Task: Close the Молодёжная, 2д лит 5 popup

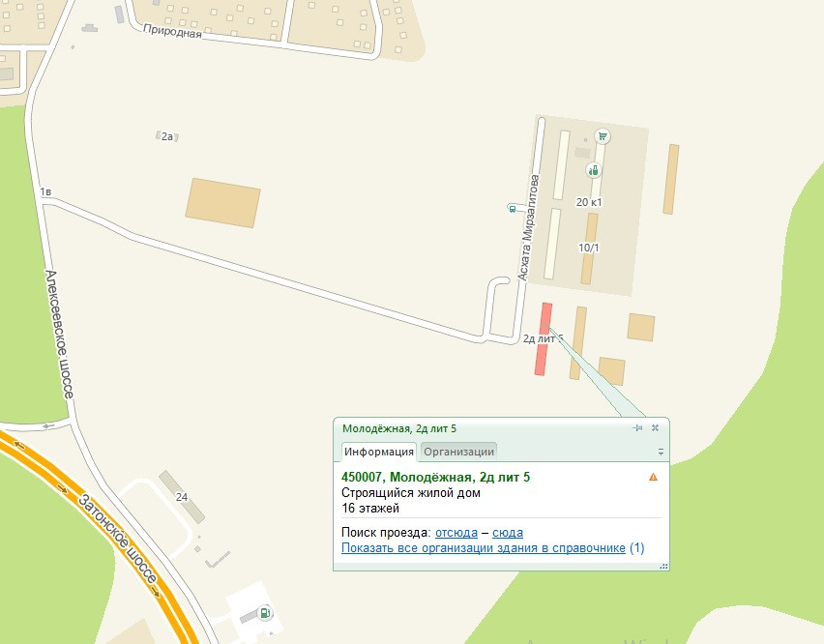Action: coord(656,427)
